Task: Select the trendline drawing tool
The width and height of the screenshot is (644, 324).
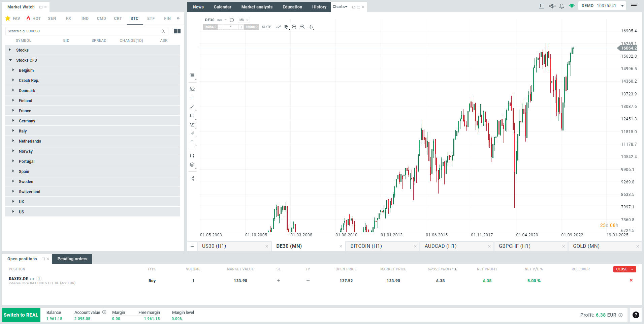Action: [x=192, y=107]
